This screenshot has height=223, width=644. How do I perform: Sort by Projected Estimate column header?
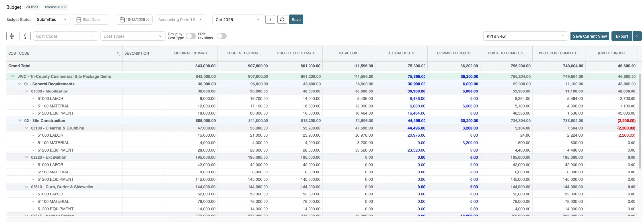[x=296, y=53]
